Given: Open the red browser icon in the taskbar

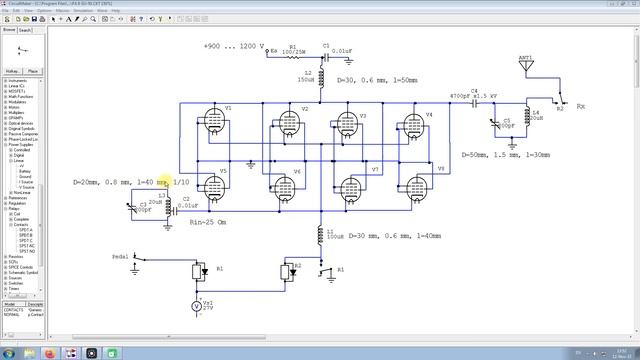Looking at the screenshot, I should tap(50, 353).
